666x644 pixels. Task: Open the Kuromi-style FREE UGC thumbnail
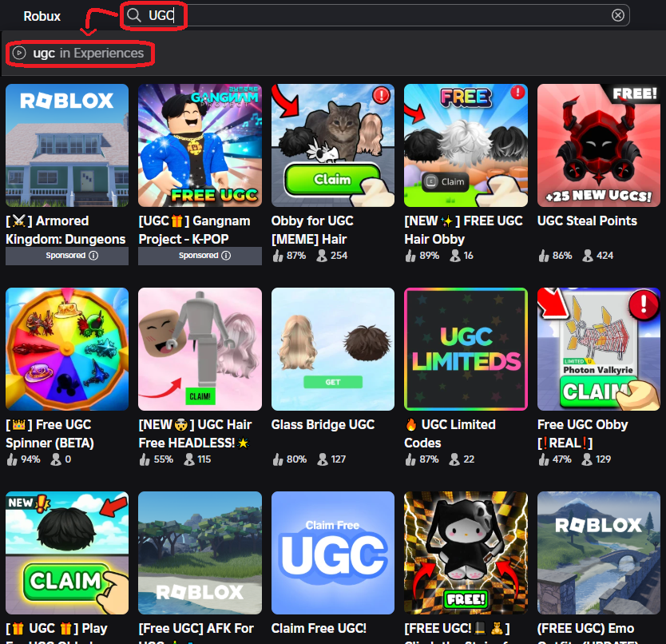tap(466, 553)
